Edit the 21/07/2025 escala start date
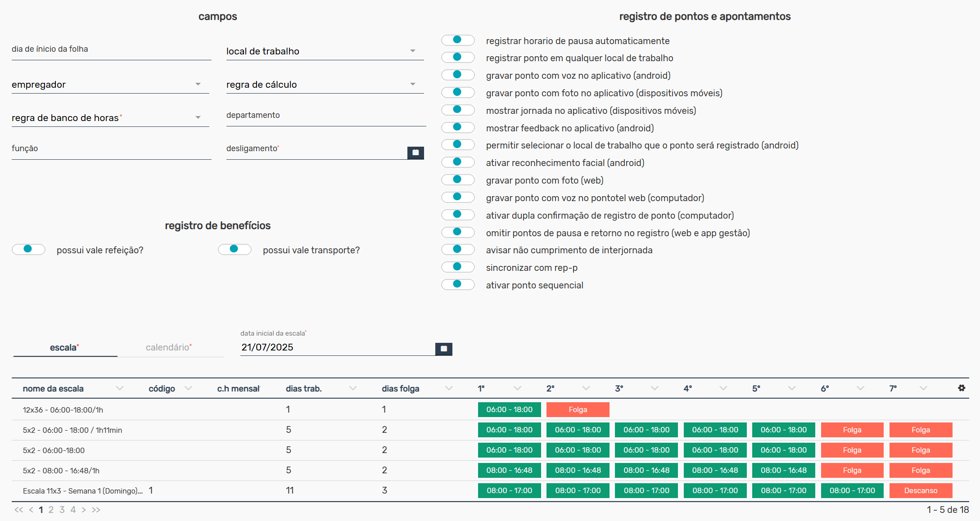980x521 pixels. (338, 347)
